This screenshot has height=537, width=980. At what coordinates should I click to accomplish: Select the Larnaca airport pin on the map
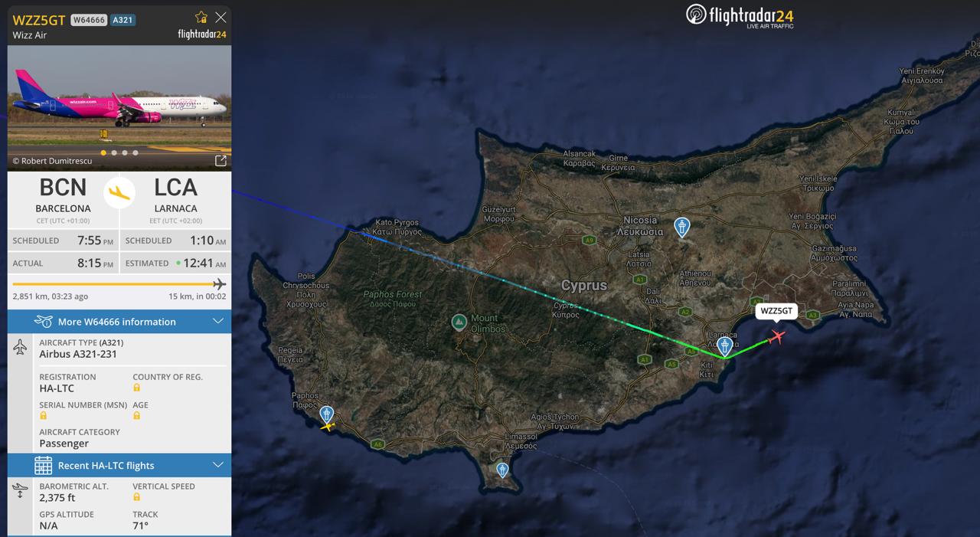(724, 346)
